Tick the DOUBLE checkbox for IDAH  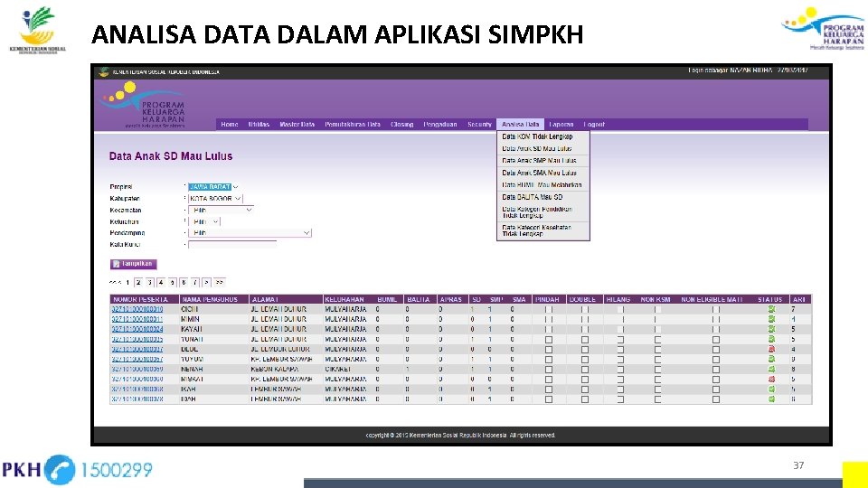point(585,399)
